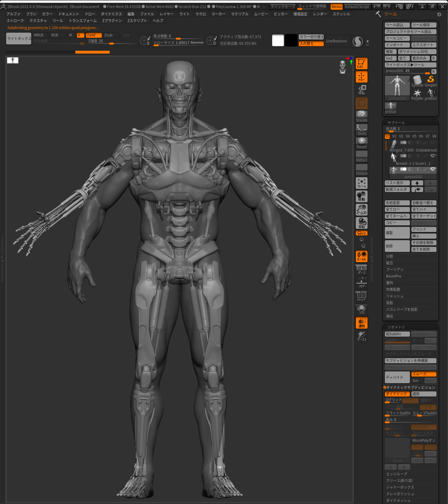Select the V2 visibility set tab
The image size is (448, 504).
[394, 136]
